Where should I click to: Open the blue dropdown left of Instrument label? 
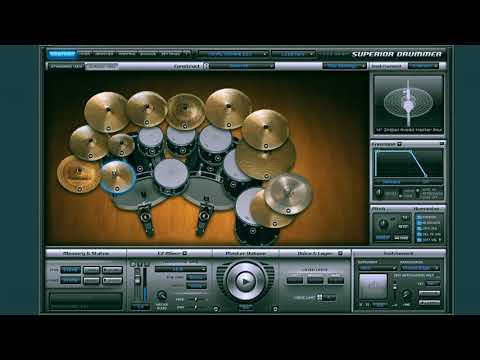tap(344, 66)
